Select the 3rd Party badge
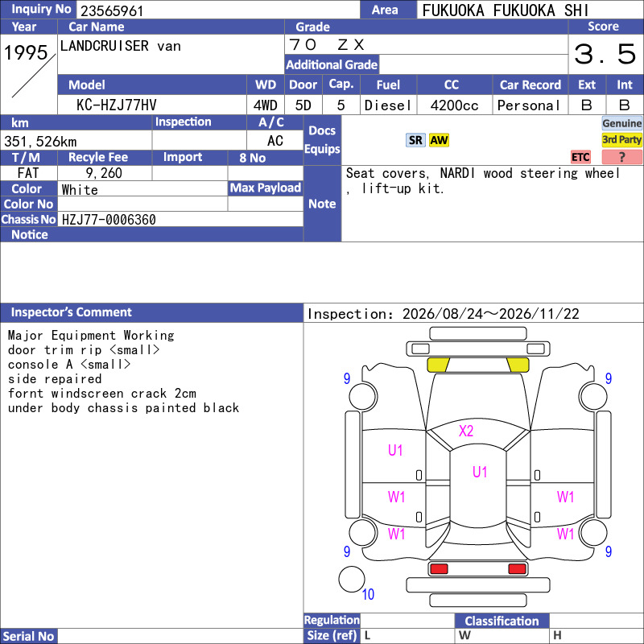 (621, 139)
